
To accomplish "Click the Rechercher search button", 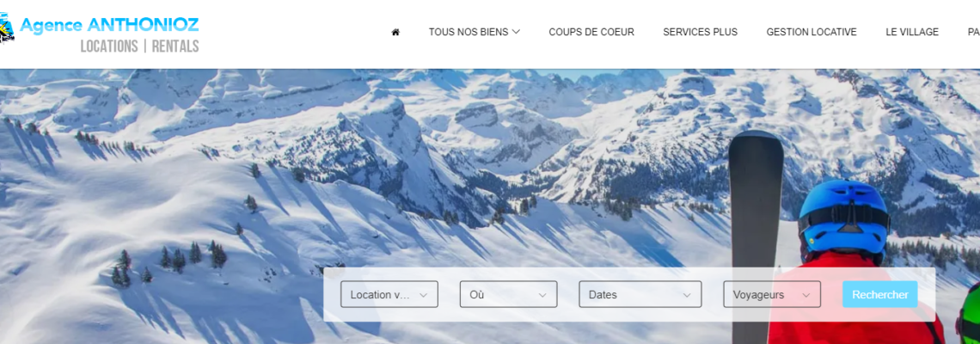I will (x=880, y=294).
